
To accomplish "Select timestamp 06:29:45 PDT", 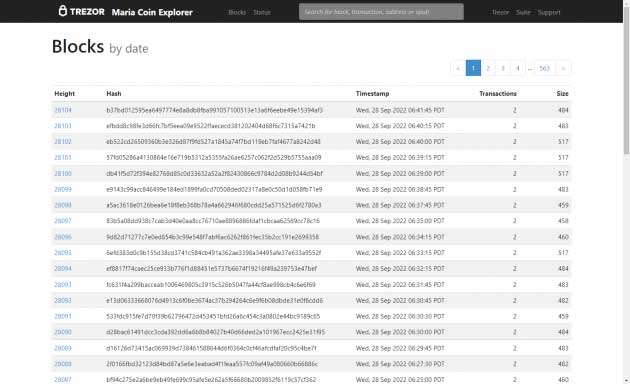I will (400, 348).
